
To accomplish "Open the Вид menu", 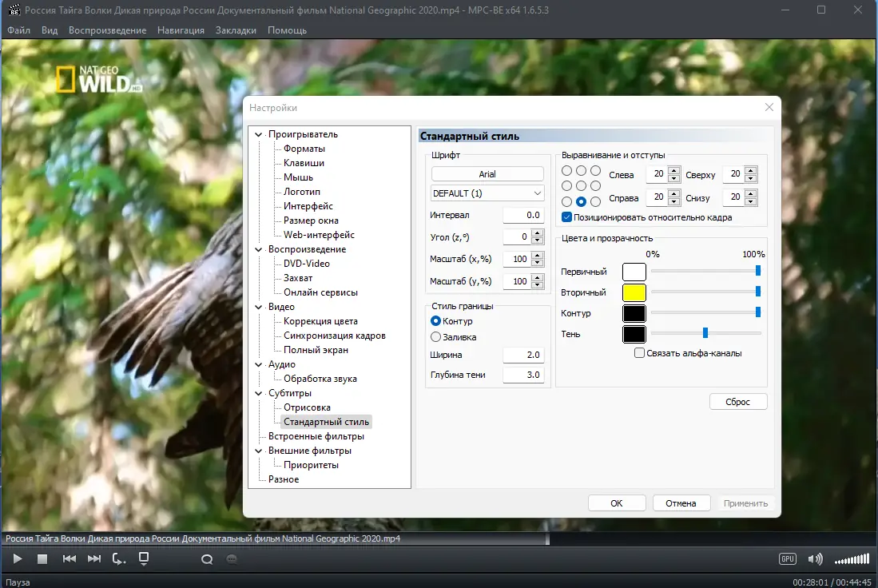I will (50, 30).
